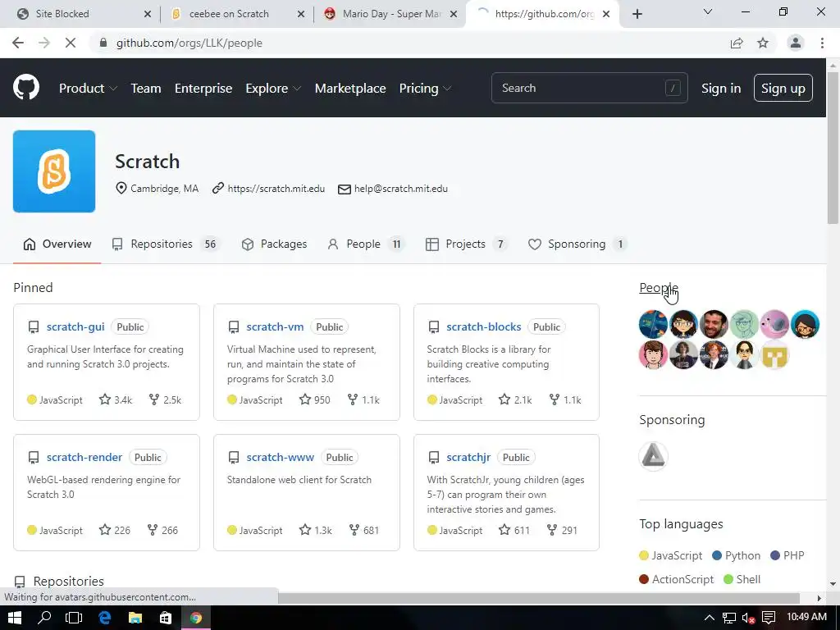This screenshot has width=840, height=630.
Task: Go back using the browser back arrow
Action: pyautogui.click(x=18, y=43)
